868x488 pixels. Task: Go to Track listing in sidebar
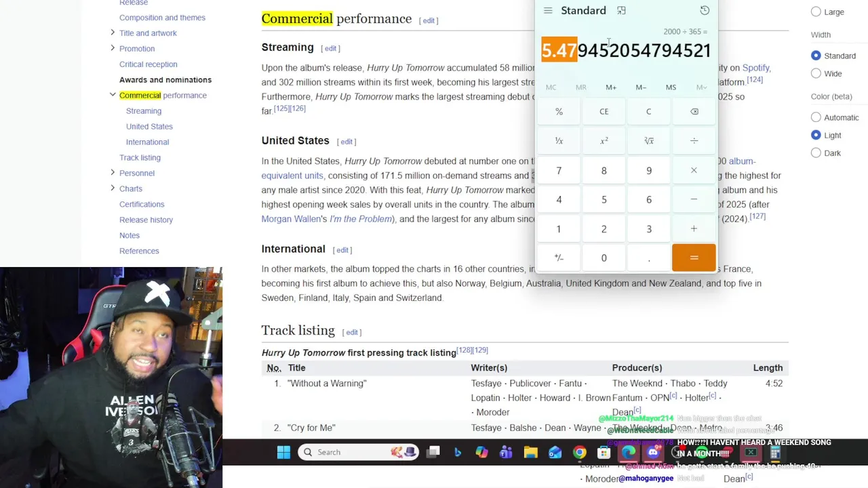pyautogui.click(x=140, y=157)
